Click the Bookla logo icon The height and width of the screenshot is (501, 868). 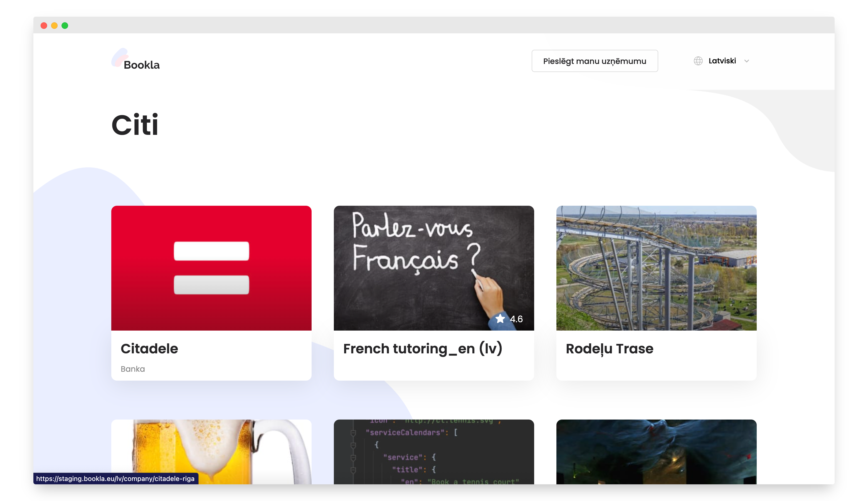[x=119, y=58]
